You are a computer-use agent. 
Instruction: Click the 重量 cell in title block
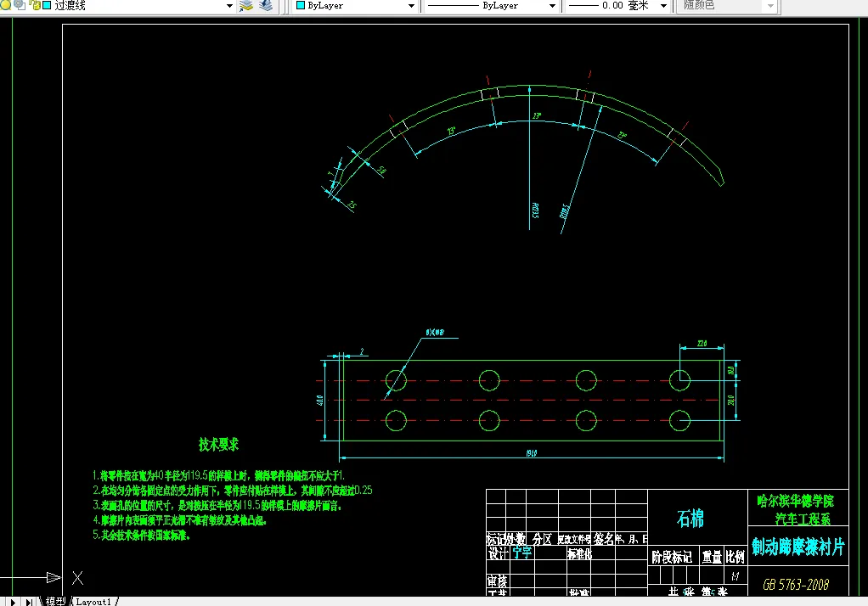click(712, 557)
